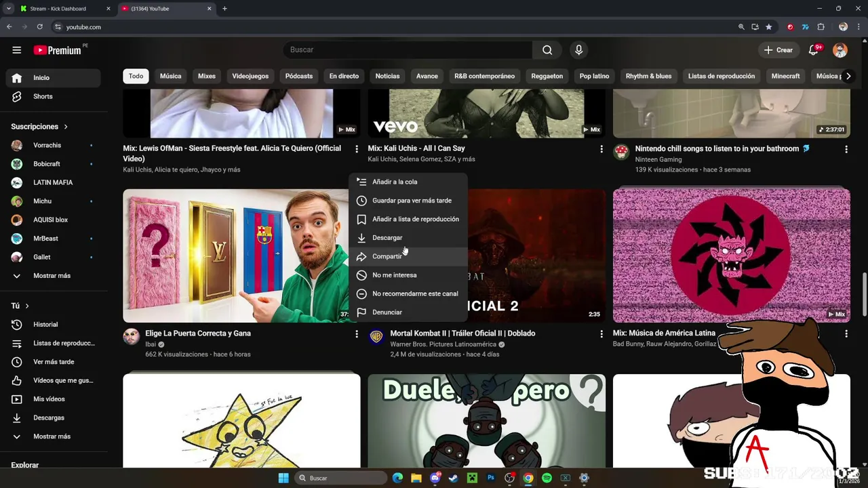Viewport: 868px width, 488px height.
Task: Reload the page
Action: pyautogui.click(x=40, y=27)
